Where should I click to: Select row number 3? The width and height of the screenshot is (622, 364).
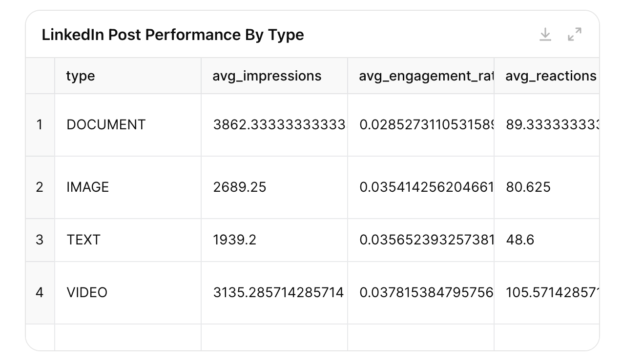[x=40, y=240]
